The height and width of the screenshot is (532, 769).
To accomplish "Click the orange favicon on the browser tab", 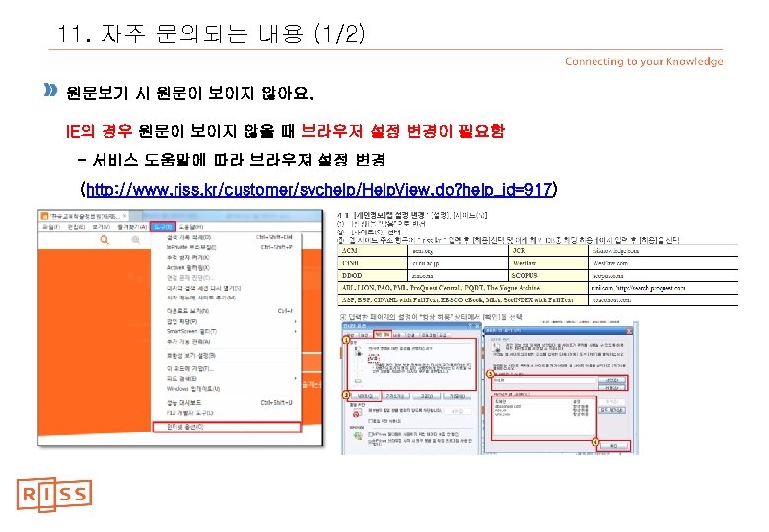I will point(44,216).
